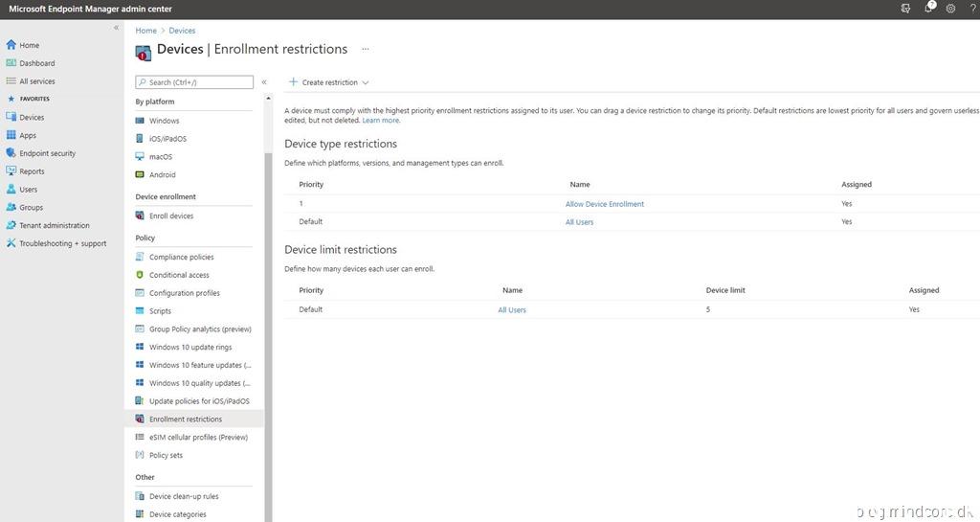Open the settings gear icon

pos(950,9)
